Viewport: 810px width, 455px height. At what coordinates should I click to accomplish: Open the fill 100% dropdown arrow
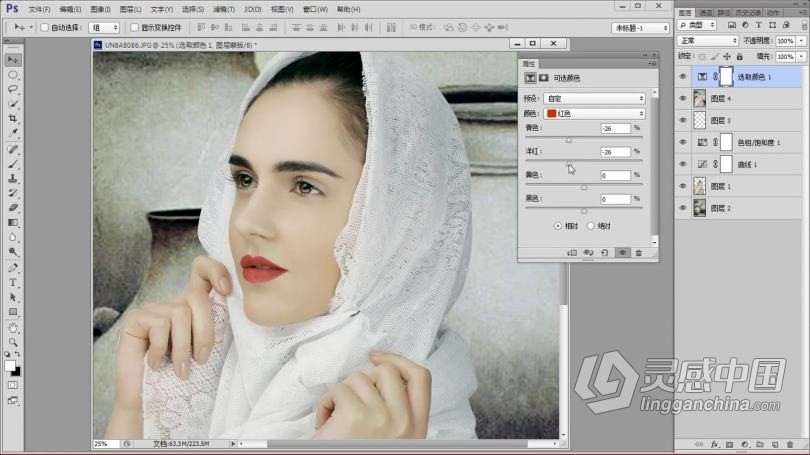[801, 56]
